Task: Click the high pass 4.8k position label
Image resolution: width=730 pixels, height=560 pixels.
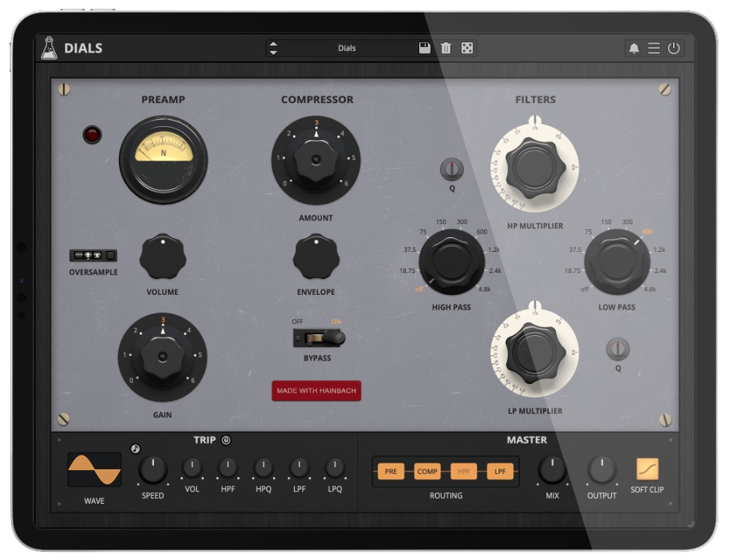Action: pyautogui.click(x=484, y=289)
